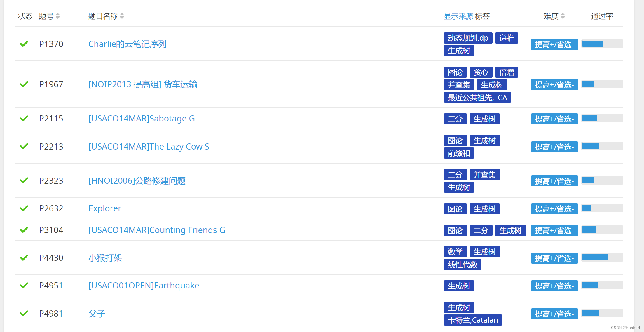The width and height of the screenshot is (644, 332).
Task: Sort the list by 题号 column arrows
Action: (58, 16)
